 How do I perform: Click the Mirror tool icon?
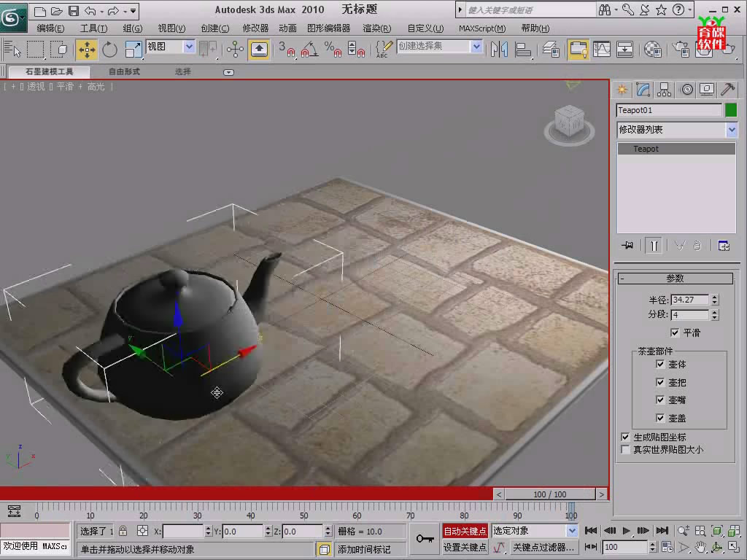499,50
